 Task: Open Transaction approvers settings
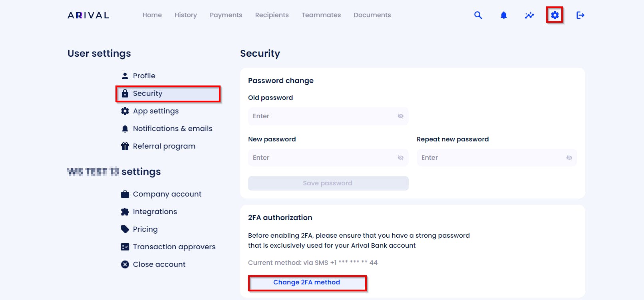tap(174, 247)
